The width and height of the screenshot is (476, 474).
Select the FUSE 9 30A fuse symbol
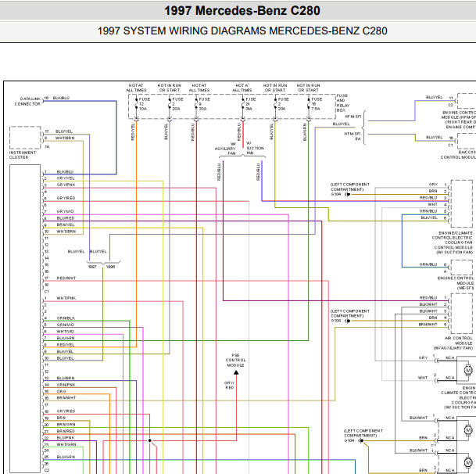(196, 105)
